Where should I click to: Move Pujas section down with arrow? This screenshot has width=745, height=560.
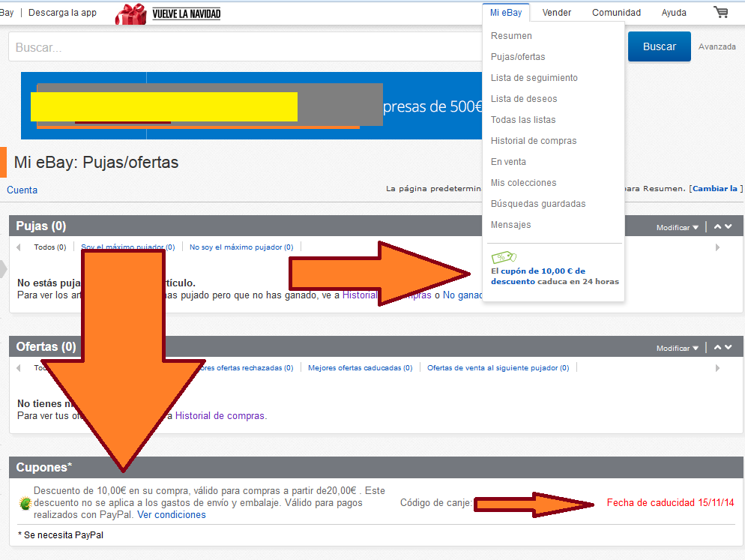pos(729,226)
